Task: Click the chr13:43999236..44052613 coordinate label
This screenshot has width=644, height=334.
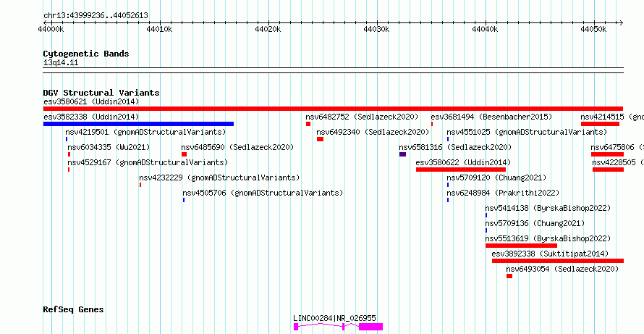Action: pyautogui.click(x=96, y=16)
